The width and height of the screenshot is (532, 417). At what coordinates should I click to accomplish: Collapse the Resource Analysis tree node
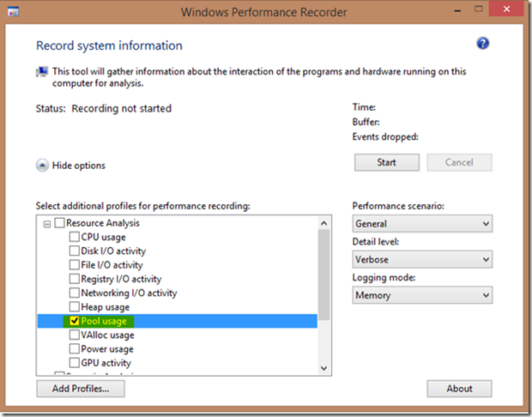(x=47, y=224)
